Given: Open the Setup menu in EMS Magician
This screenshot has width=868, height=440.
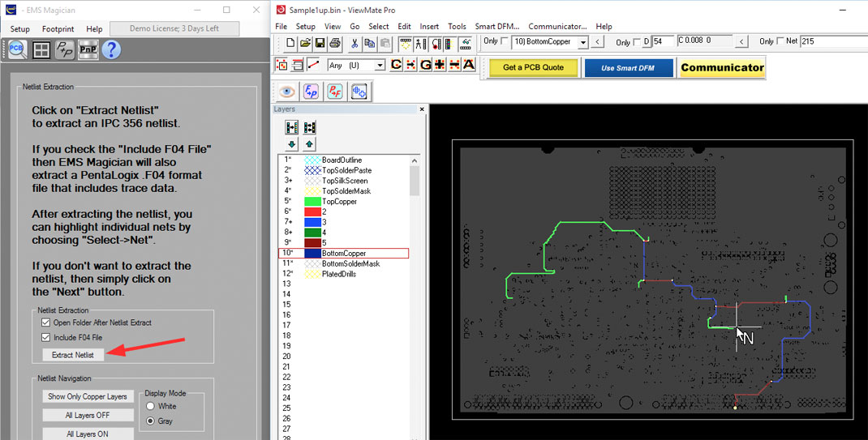Looking at the screenshot, I should (x=20, y=28).
